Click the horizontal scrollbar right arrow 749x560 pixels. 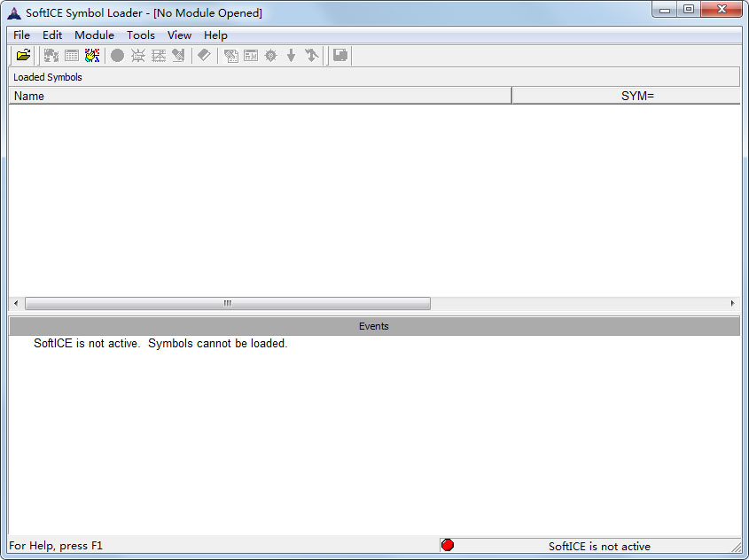733,303
